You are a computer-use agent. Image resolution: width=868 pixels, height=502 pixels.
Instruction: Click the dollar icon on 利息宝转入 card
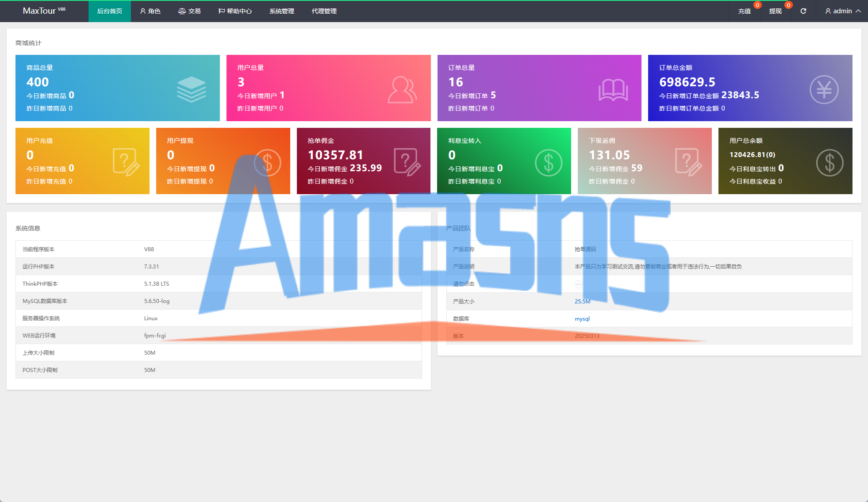pyautogui.click(x=548, y=162)
